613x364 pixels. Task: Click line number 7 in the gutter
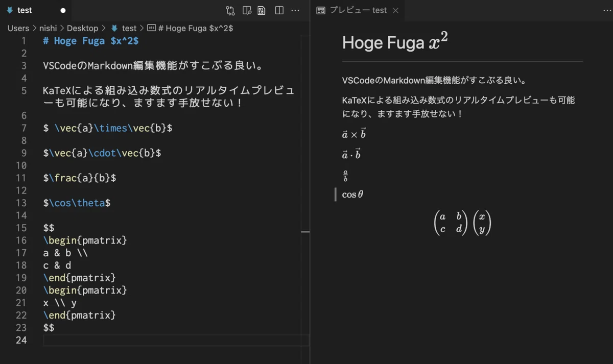click(23, 128)
